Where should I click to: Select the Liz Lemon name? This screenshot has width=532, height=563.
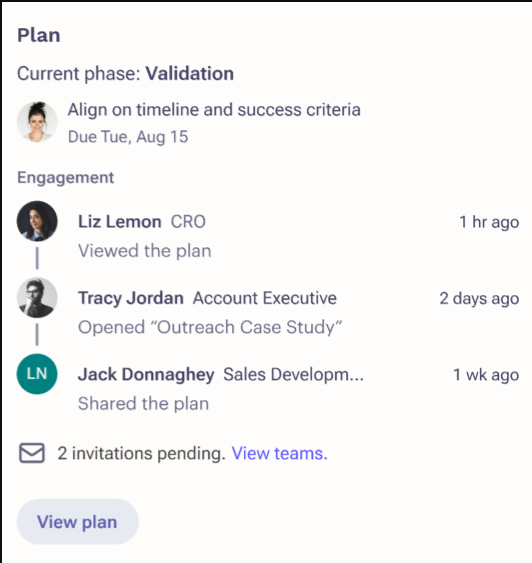pyautogui.click(x=120, y=222)
